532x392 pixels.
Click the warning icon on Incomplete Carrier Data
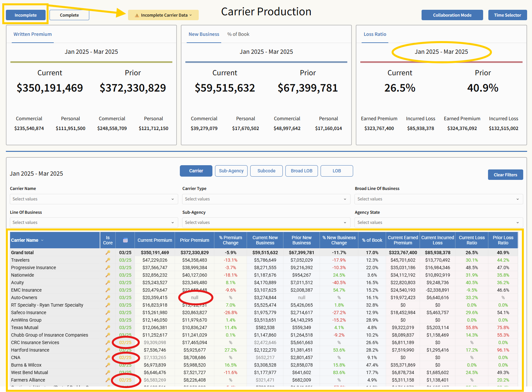137,15
